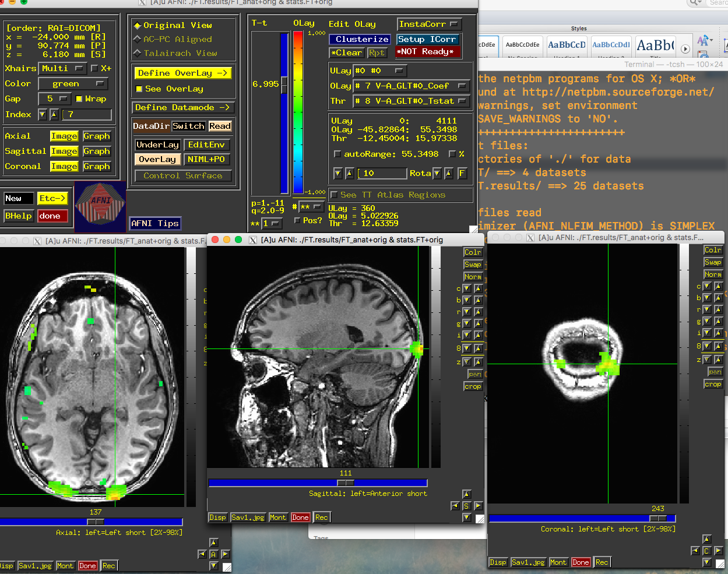Image resolution: width=728 pixels, height=574 pixels.
Task: Lower brightness (b) in the sagittal viewer
Action: point(467,300)
